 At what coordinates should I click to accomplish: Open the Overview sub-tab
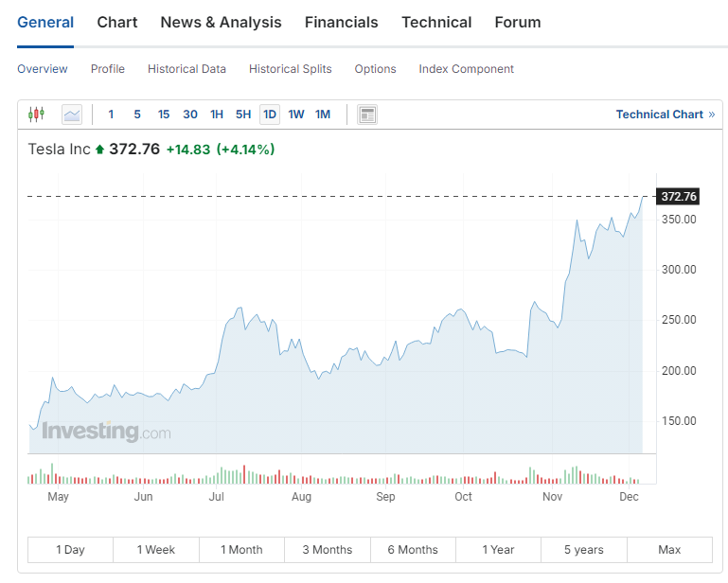point(43,69)
